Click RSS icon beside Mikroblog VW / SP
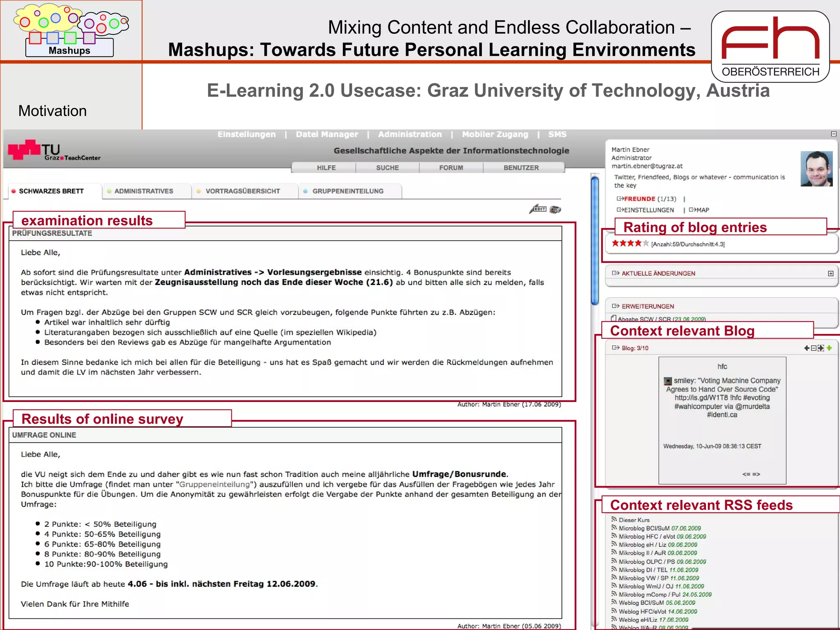 coord(614,577)
